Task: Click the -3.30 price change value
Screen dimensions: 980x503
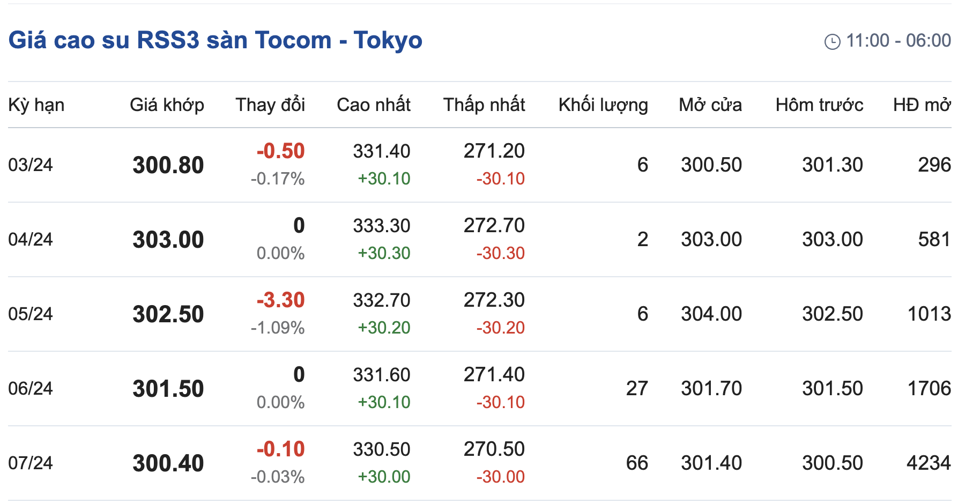Action: pos(280,300)
